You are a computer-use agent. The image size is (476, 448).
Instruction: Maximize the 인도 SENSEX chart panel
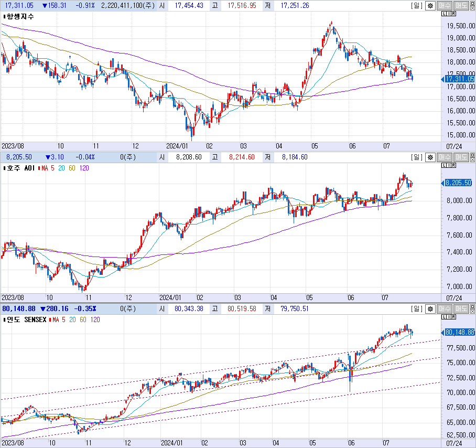(x=473, y=306)
